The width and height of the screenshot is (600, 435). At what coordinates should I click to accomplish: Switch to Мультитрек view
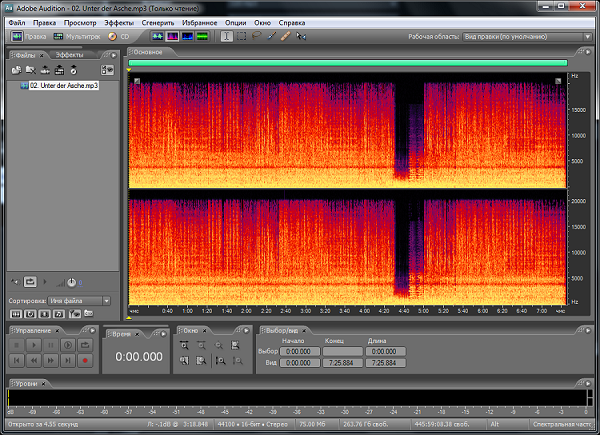pos(76,36)
